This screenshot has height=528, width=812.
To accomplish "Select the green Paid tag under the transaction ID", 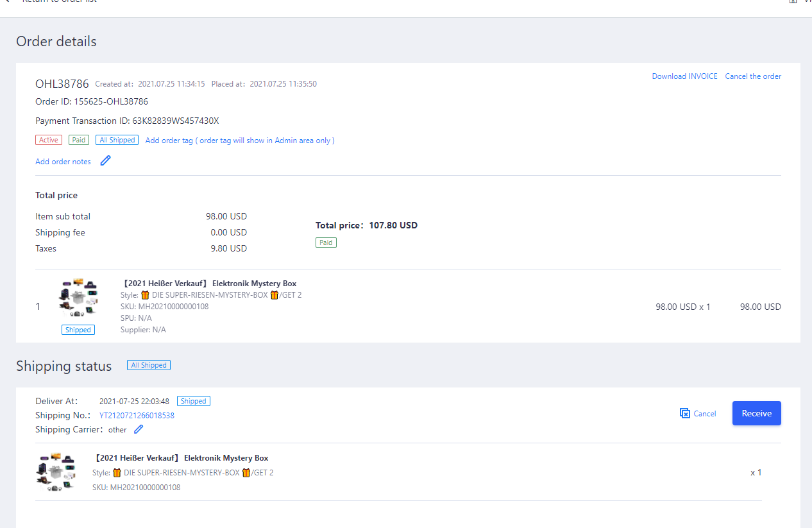I will point(79,140).
